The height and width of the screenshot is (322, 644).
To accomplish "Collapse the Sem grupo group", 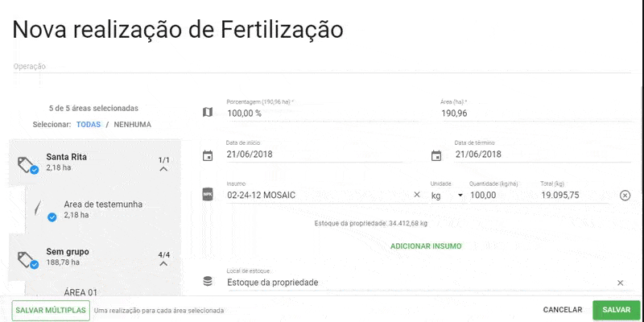I will pyautogui.click(x=163, y=263).
